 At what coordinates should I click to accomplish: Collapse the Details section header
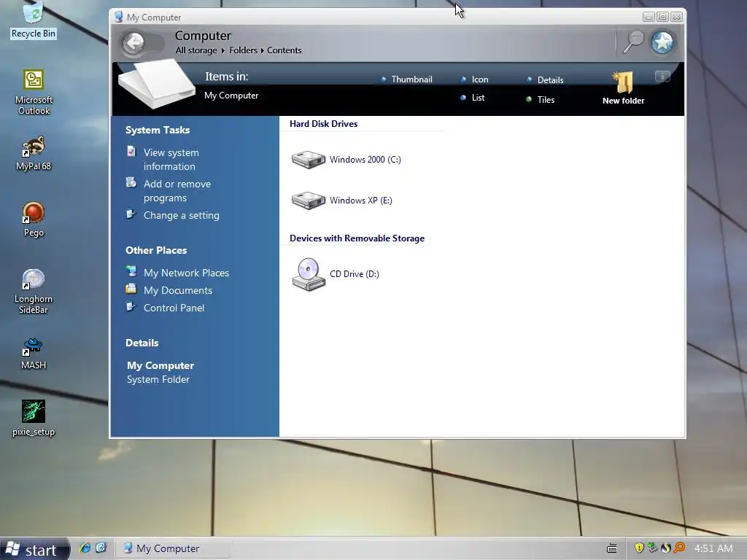tap(142, 343)
